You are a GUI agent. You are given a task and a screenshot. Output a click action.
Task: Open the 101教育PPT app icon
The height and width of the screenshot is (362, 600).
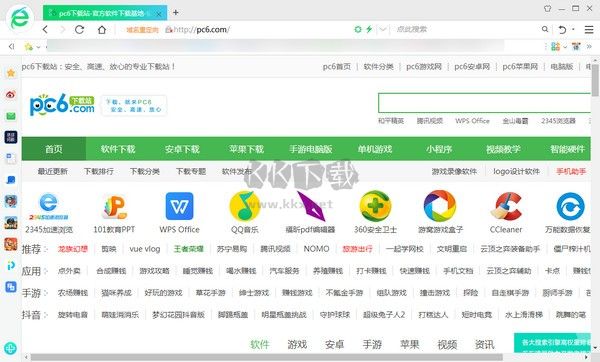(x=114, y=207)
